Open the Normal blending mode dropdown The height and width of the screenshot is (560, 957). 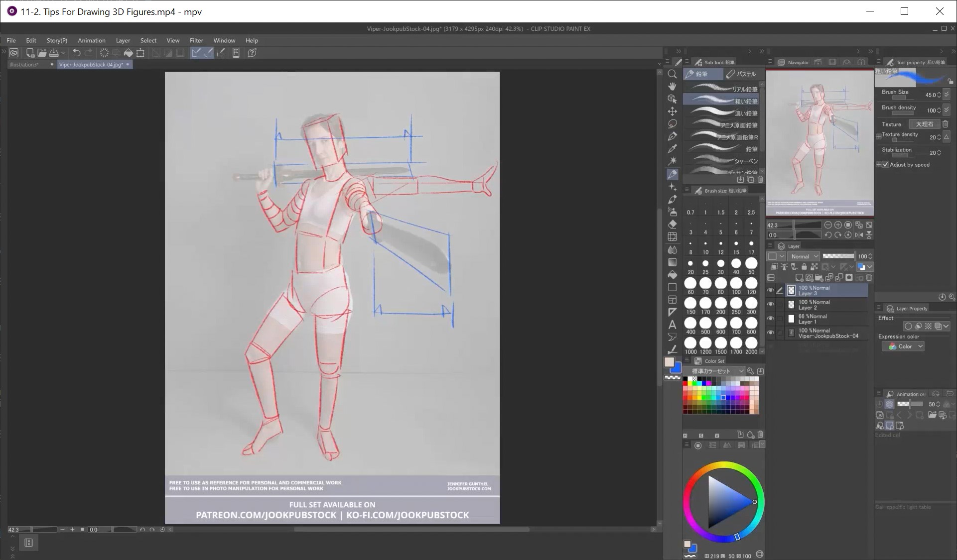coord(804,256)
